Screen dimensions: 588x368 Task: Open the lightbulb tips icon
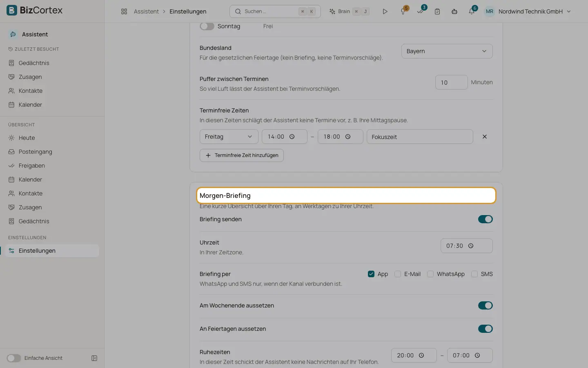tap(403, 11)
